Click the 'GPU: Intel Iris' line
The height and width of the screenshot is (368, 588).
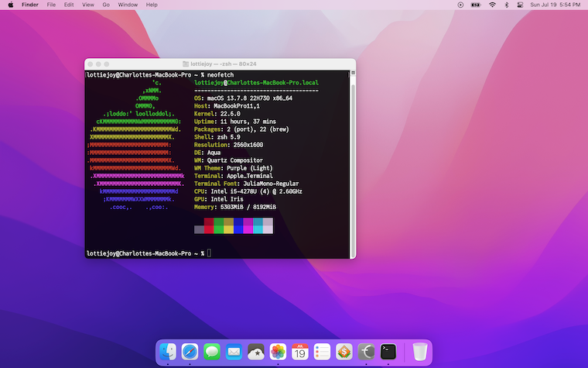(219, 199)
